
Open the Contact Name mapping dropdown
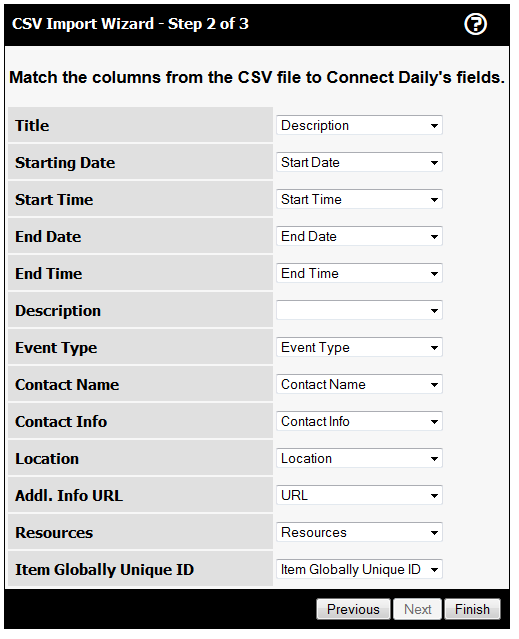pyautogui.click(x=359, y=384)
